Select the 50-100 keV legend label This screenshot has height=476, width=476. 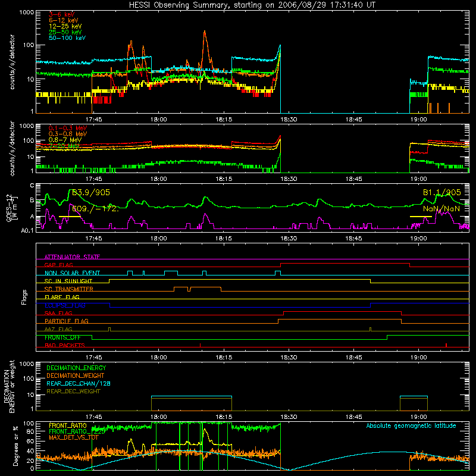point(67,38)
